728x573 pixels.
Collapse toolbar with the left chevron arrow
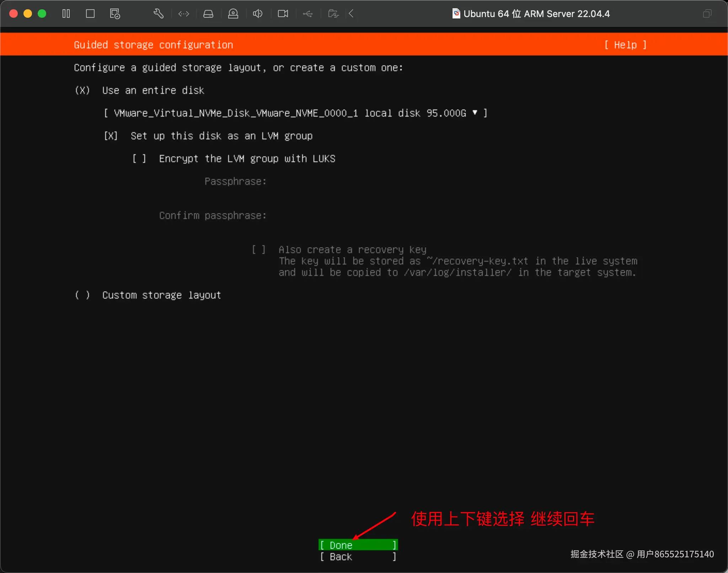point(351,14)
